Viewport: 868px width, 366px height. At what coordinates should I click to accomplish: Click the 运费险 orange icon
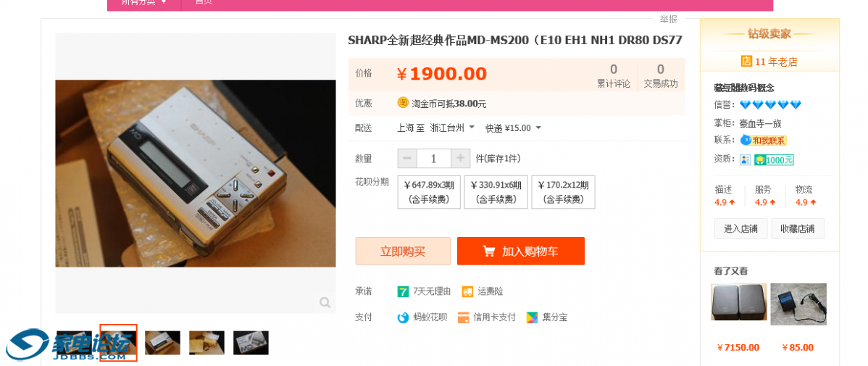(x=468, y=291)
